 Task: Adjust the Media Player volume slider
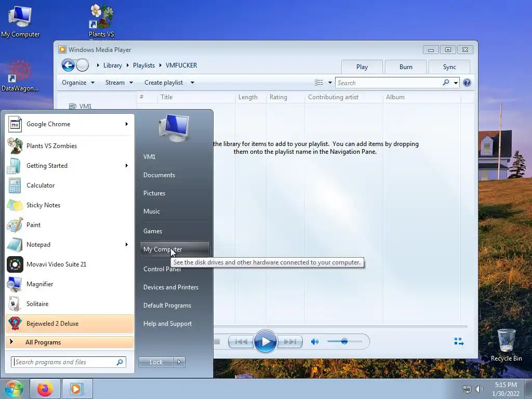(x=344, y=341)
